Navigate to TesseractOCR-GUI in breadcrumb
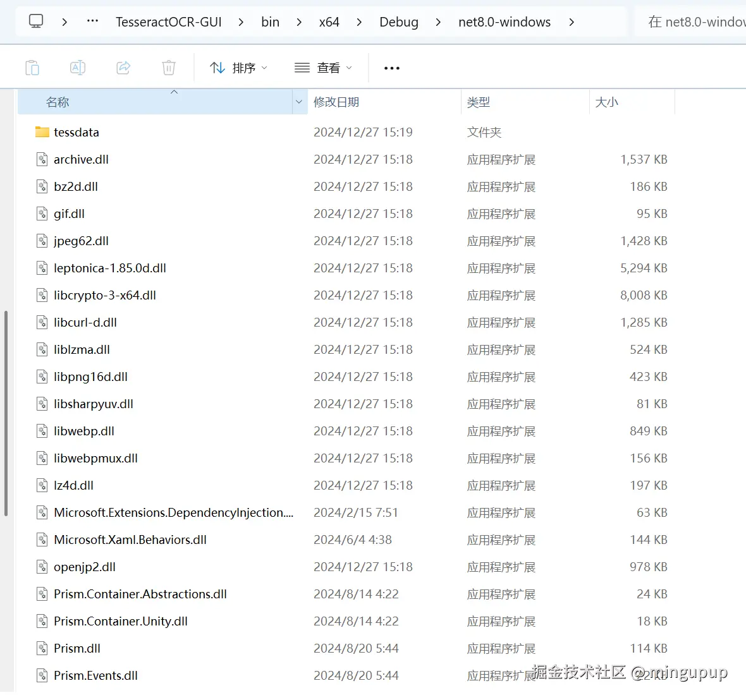Screen dimensions: 746x700 pos(168,22)
